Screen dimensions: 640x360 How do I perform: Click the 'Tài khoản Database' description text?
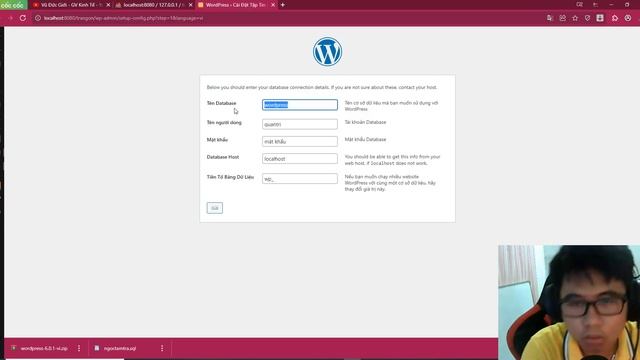365,122
